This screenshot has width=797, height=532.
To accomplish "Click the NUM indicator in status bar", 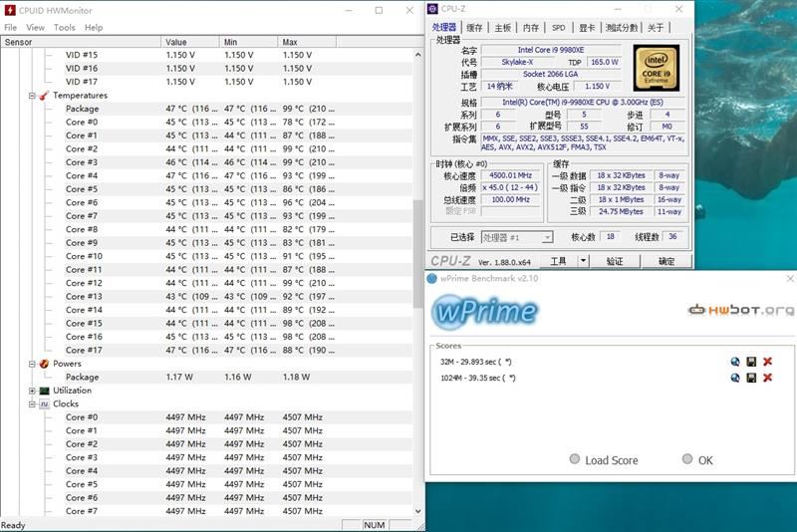I will [x=375, y=525].
